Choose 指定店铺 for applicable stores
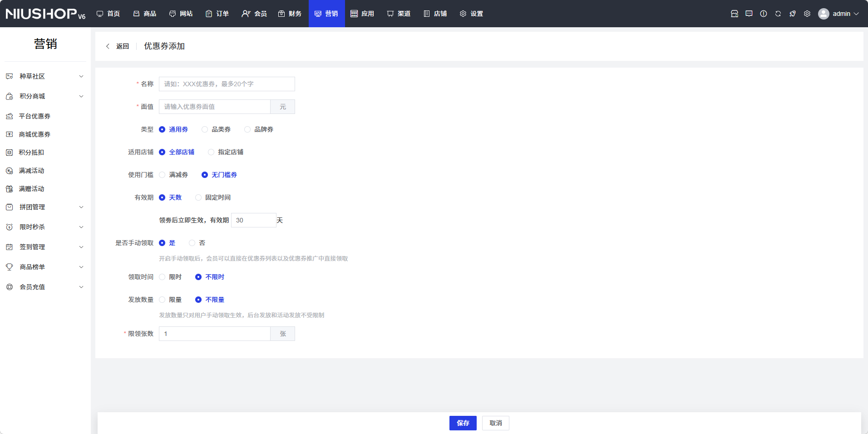The image size is (868, 434). click(x=226, y=152)
